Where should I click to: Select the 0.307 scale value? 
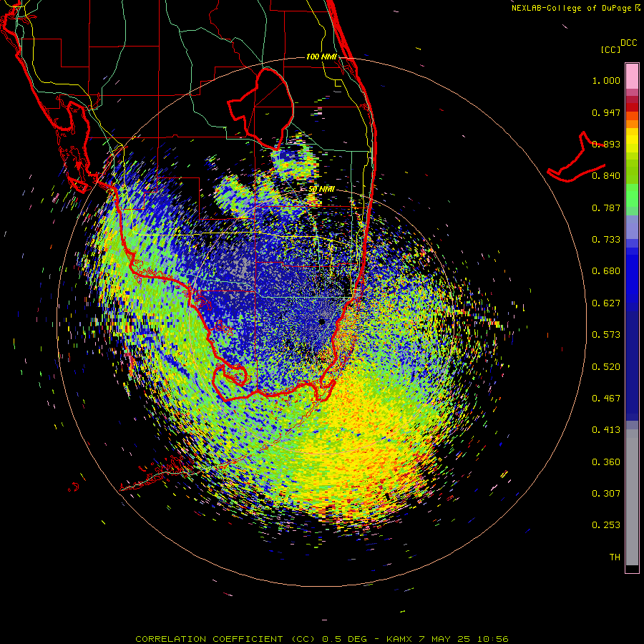[606, 494]
